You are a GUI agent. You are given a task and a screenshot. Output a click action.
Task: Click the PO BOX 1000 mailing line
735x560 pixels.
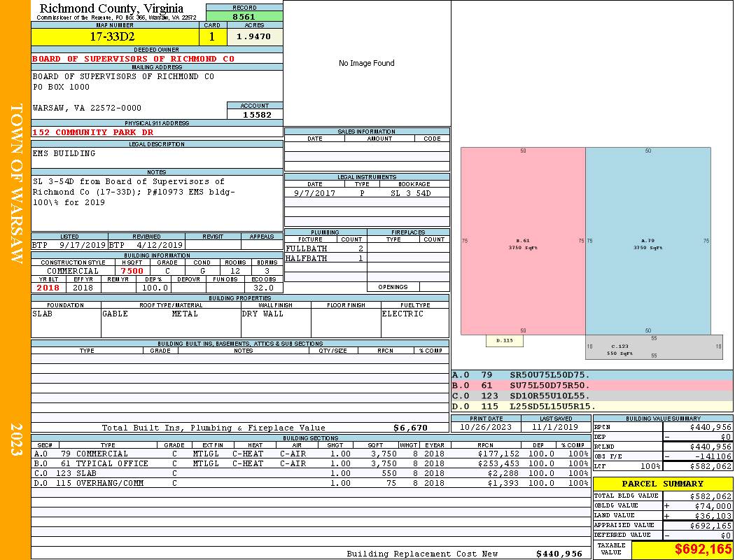(x=61, y=87)
